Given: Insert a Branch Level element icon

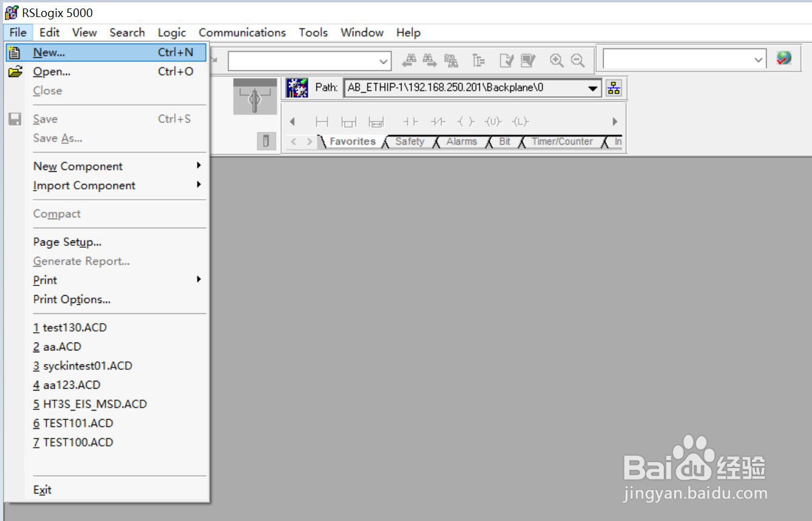Looking at the screenshot, I should point(376,122).
